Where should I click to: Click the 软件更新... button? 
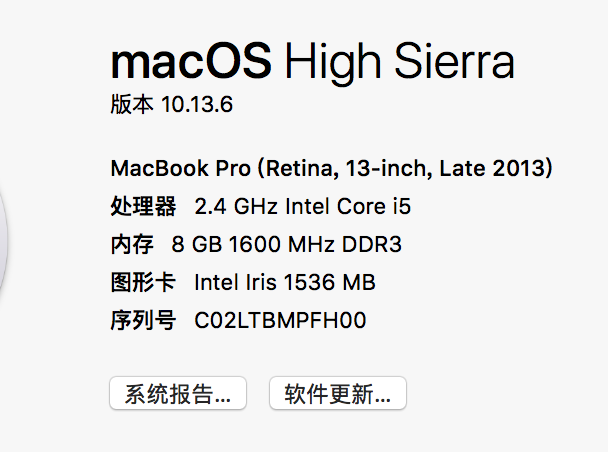tap(337, 393)
